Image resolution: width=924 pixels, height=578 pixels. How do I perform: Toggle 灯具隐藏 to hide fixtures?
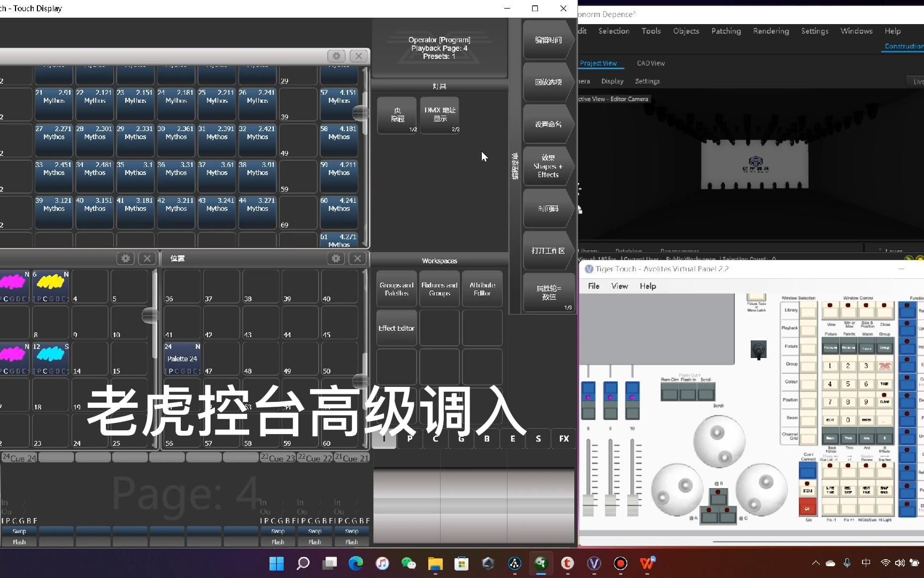pyautogui.click(x=397, y=114)
